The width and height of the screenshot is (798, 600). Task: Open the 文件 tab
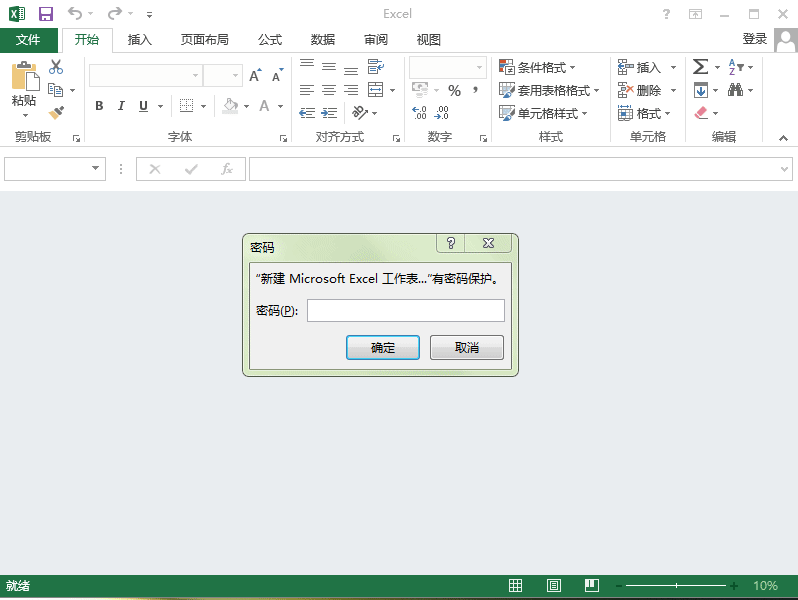tap(28, 40)
